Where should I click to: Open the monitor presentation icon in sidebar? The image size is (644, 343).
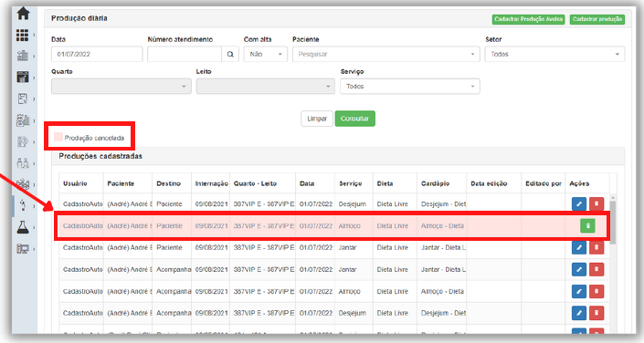(x=23, y=249)
